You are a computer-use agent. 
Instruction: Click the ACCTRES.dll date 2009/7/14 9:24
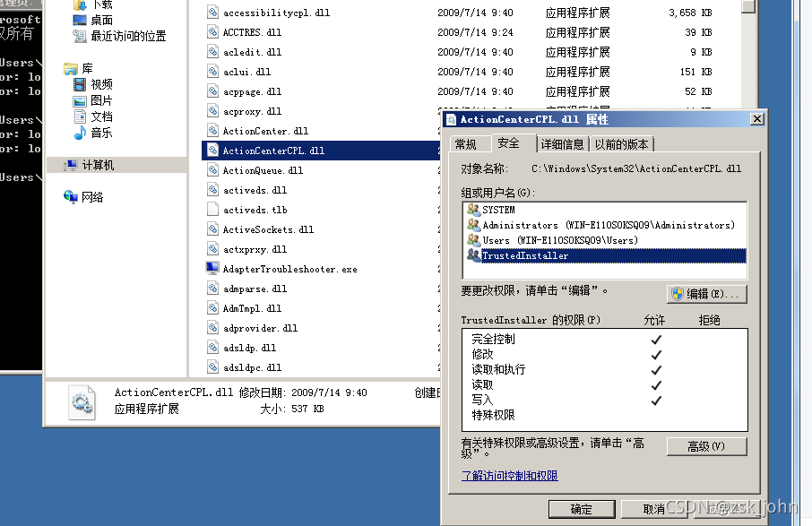475,32
